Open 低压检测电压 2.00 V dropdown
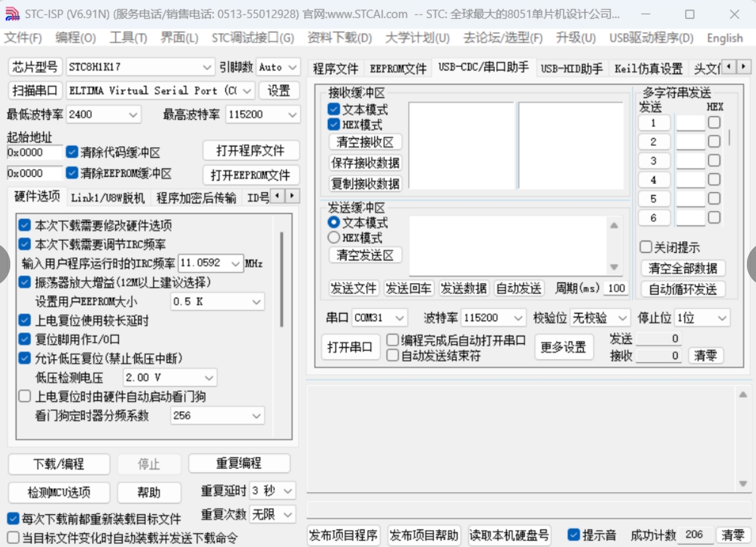The height and width of the screenshot is (547, 756). 169,377
